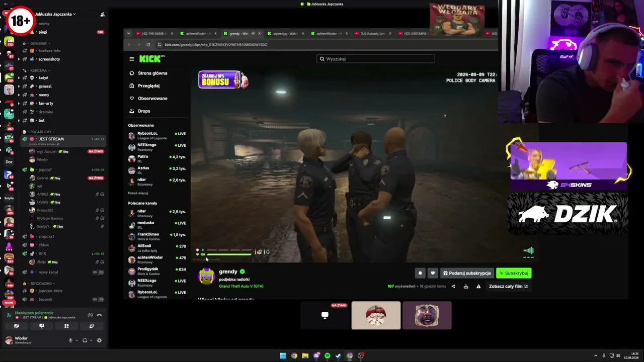Screen dimensions: 644x362
Task: Expand the Jabłuszka Japczanka server menu
Action: (x=55, y=14)
